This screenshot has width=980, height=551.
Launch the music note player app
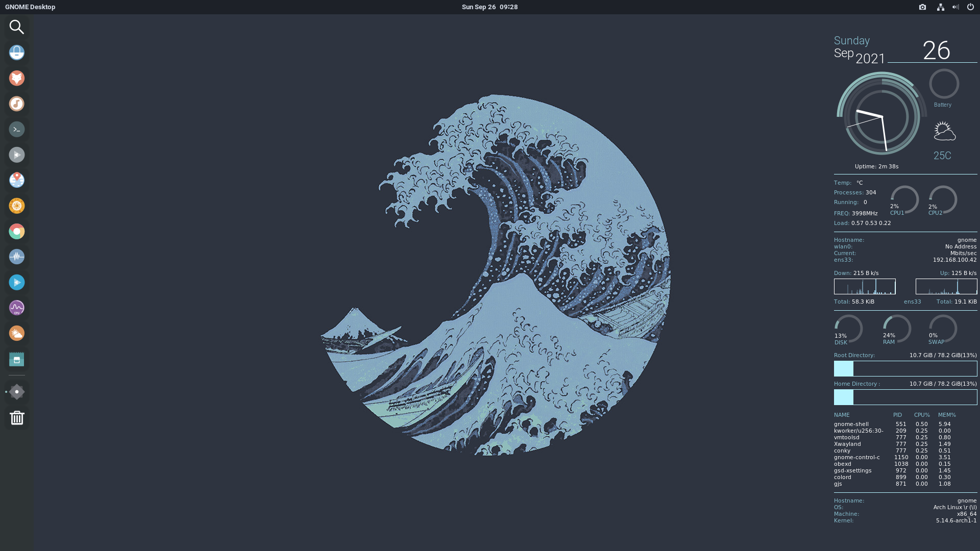tap(17, 104)
